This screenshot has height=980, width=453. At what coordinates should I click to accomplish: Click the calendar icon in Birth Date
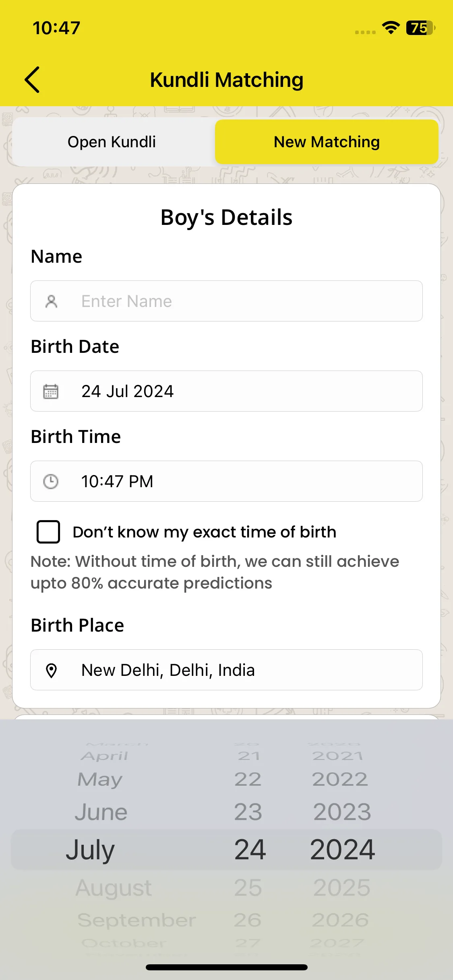click(51, 391)
